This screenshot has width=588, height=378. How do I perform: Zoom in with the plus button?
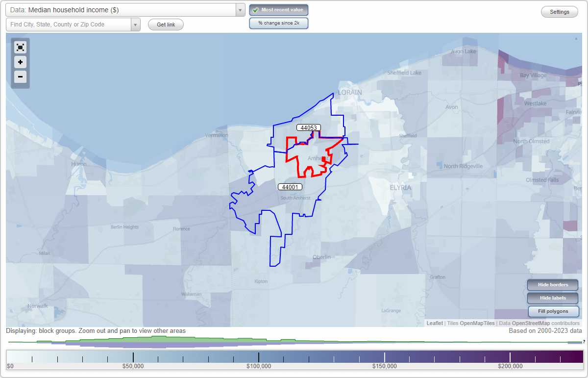pyautogui.click(x=20, y=62)
